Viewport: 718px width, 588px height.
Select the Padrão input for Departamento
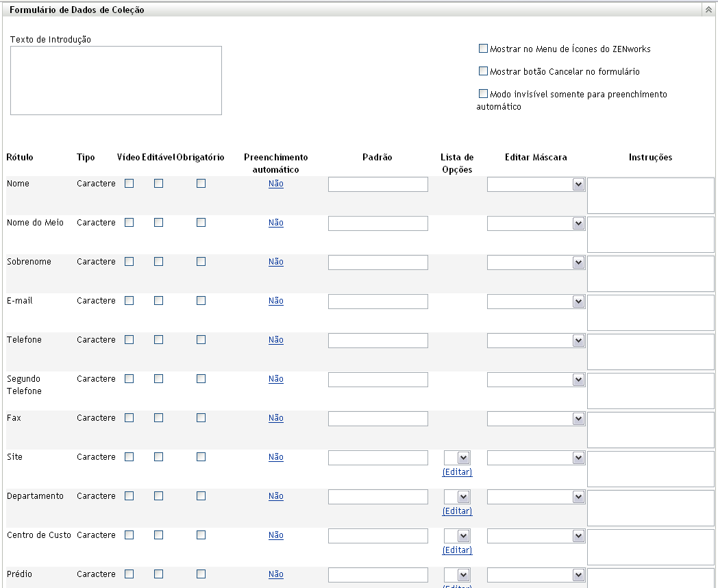point(377,497)
